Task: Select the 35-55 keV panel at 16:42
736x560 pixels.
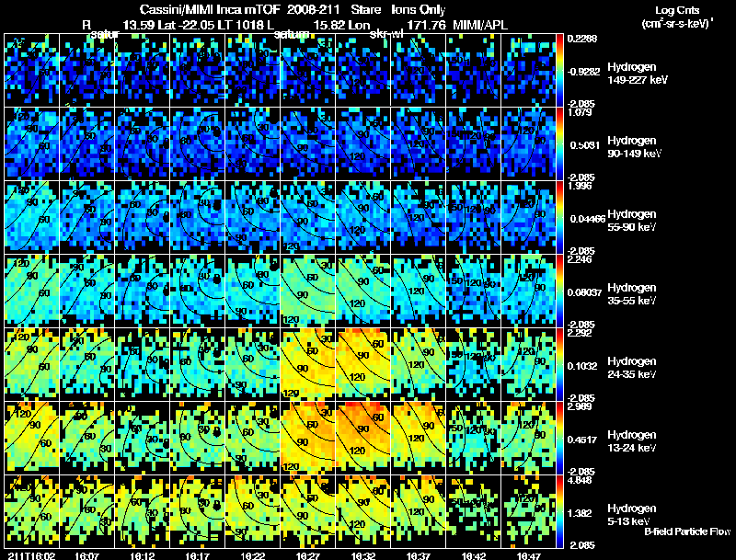Action: [473, 291]
